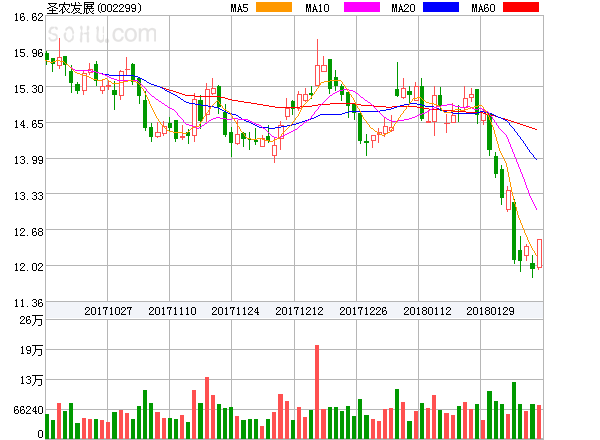
Task: Click the 20171027 date label
Action: tap(108, 311)
